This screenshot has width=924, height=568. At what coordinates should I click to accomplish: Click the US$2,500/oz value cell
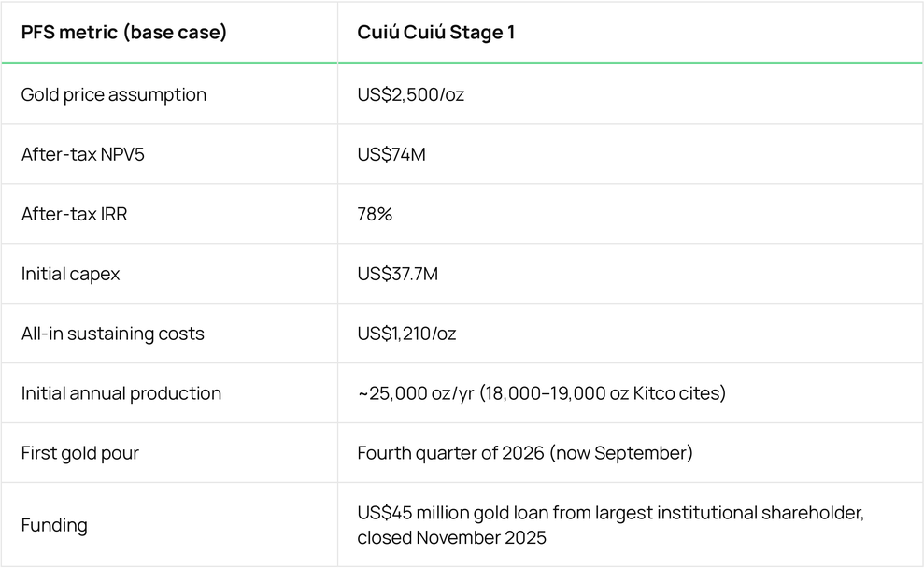411,95
